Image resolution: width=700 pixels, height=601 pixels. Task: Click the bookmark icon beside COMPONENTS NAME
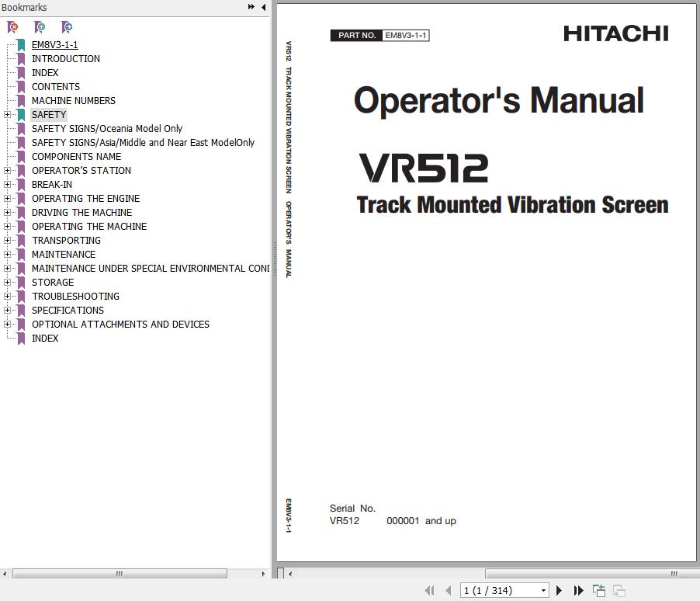(21, 157)
